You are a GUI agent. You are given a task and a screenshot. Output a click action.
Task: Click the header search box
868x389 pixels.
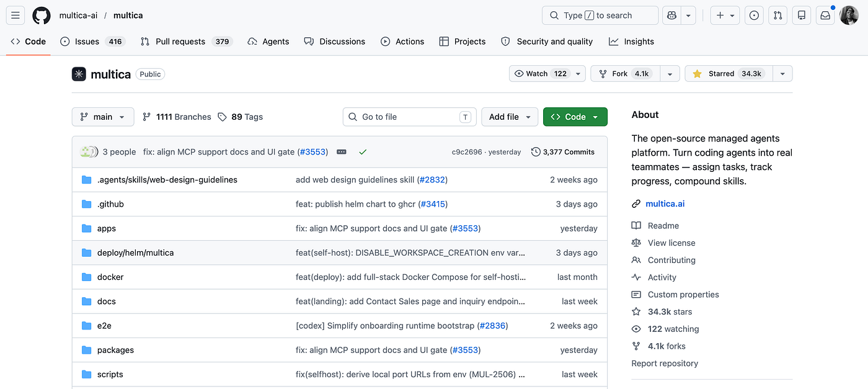click(600, 16)
